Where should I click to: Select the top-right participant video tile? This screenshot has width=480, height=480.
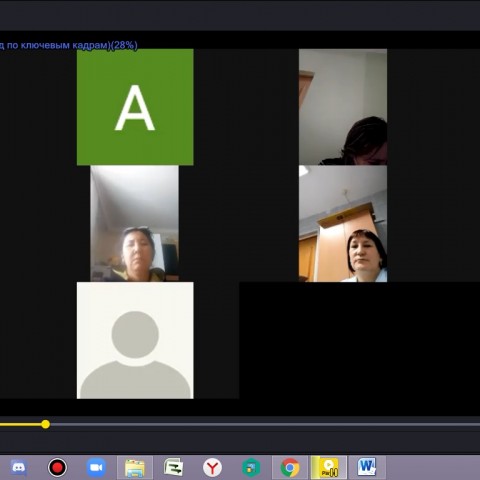pos(343,107)
